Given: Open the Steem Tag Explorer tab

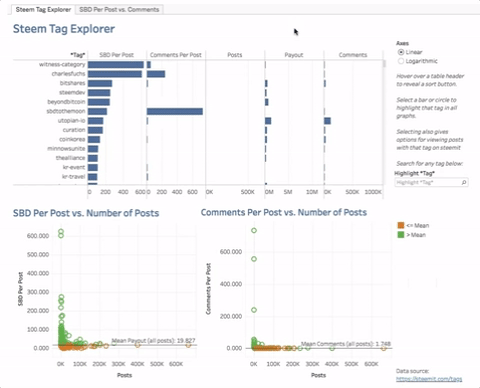Looking at the screenshot, I should (x=43, y=10).
